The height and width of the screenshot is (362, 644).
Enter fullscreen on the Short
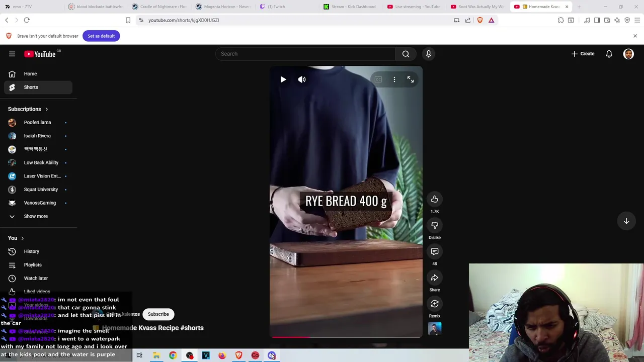pos(411,79)
